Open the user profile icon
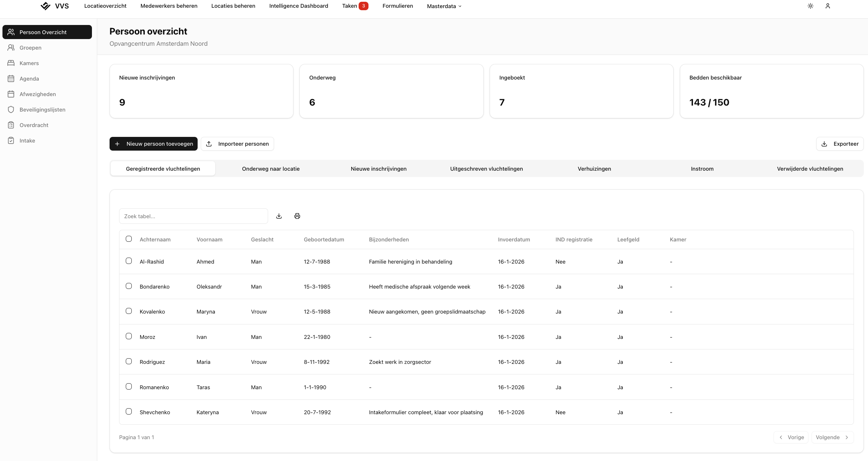 (x=828, y=6)
